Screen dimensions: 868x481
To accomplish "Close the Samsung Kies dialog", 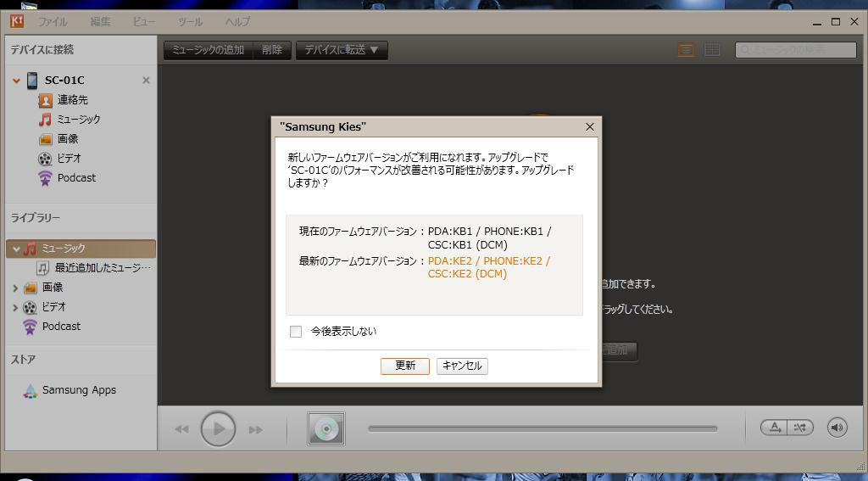I will click(590, 127).
